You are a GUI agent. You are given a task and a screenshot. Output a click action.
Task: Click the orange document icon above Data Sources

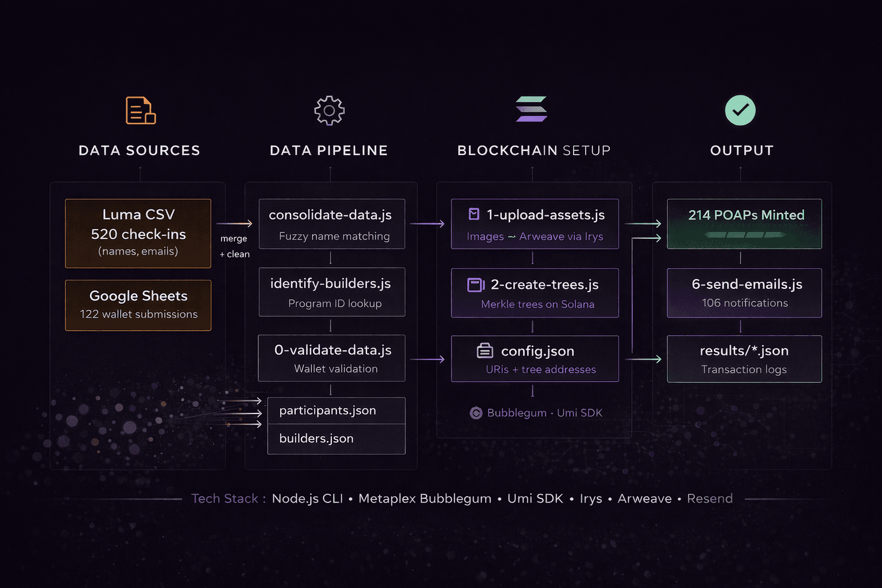point(141,110)
